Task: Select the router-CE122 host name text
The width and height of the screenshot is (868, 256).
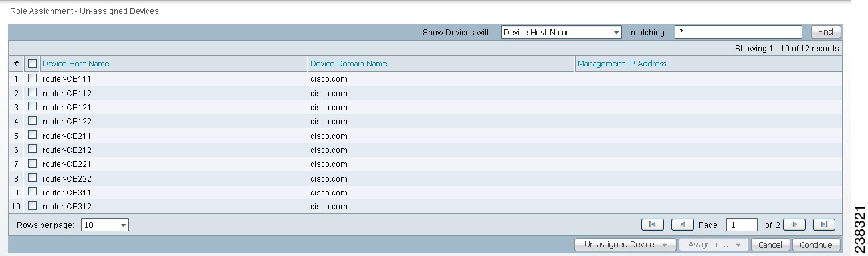Action: pos(67,122)
